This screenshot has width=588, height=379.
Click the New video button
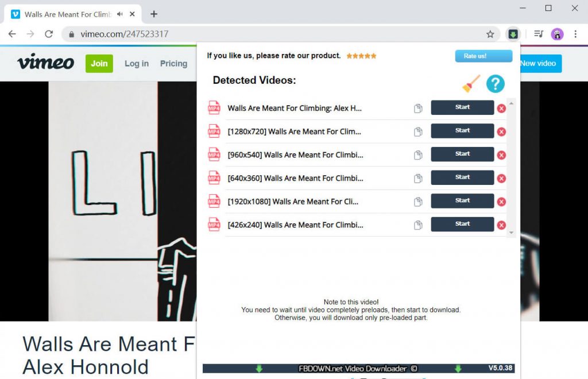pyautogui.click(x=541, y=63)
